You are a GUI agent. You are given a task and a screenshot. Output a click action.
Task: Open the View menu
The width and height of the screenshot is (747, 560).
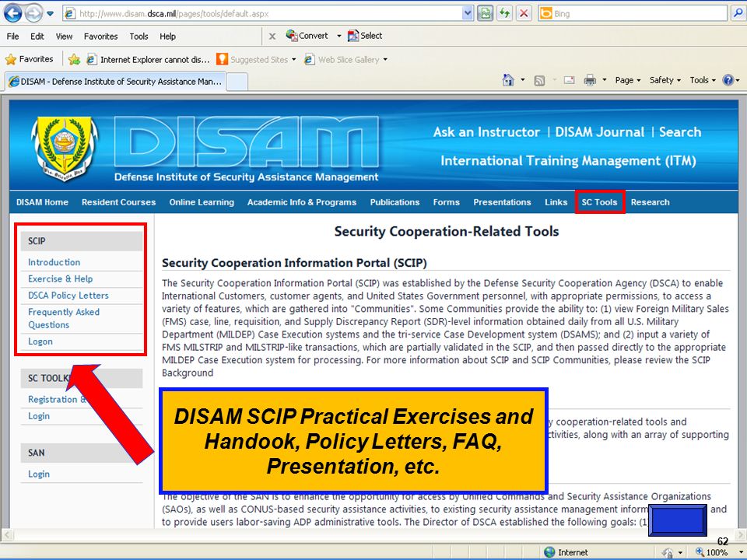pyautogui.click(x=64, y=37)
